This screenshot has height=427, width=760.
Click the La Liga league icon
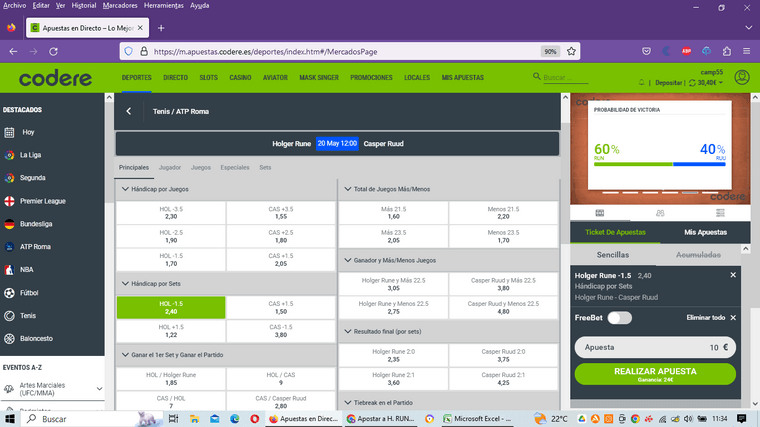(x=9, y=155)
